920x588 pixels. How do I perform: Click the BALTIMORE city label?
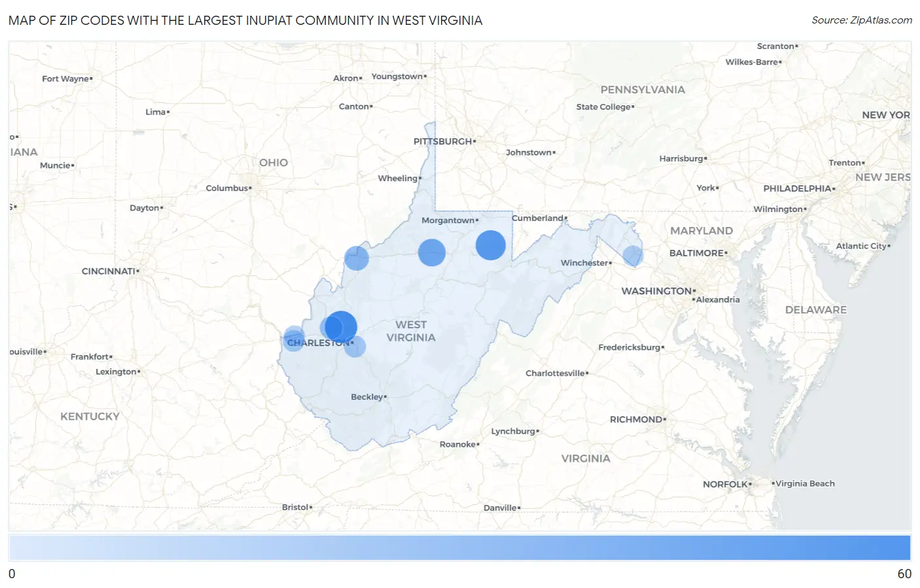(x=696, y=253)
